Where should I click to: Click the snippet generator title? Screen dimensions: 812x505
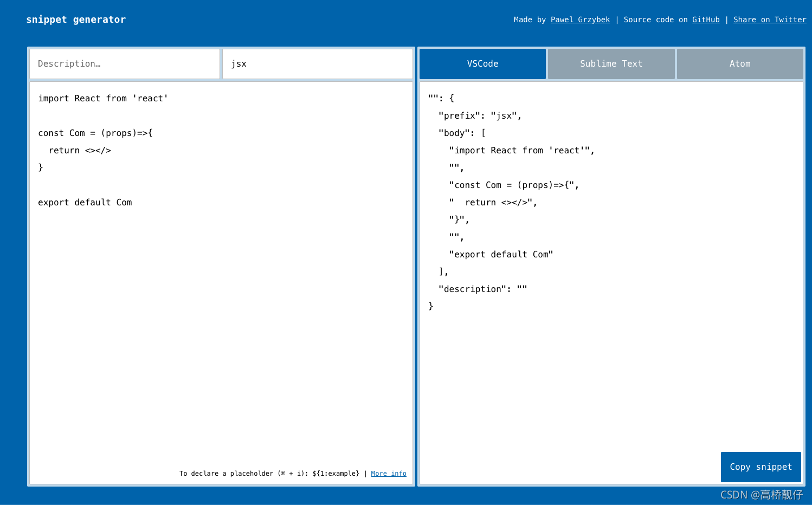[x=76, y=20]
